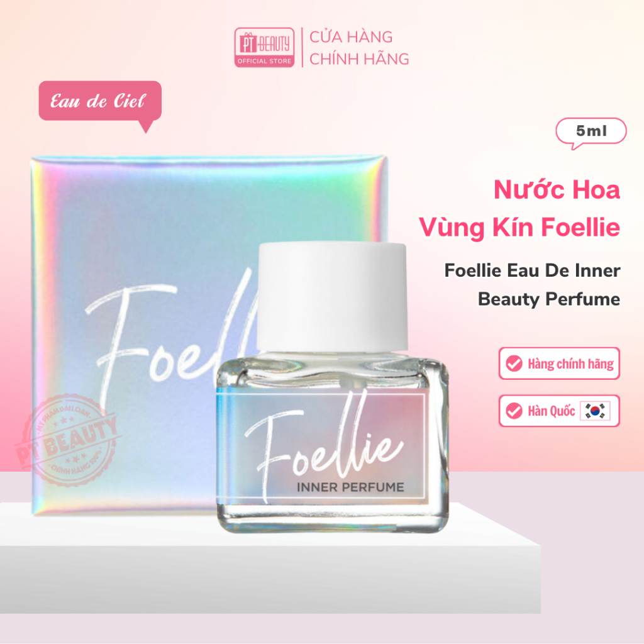This screenshot has height=644, width=644.
Task: Click the Hàng chính hãng badge
Action: coord(559,364)
